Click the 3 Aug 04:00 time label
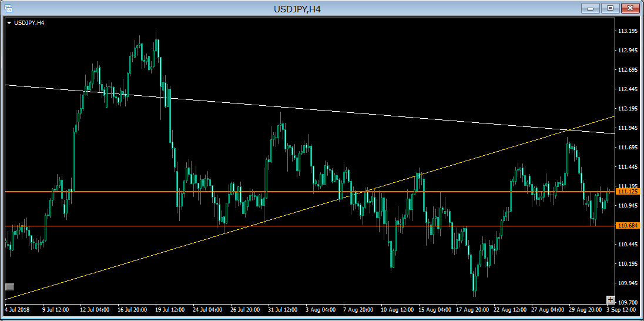 pos(321,309)
